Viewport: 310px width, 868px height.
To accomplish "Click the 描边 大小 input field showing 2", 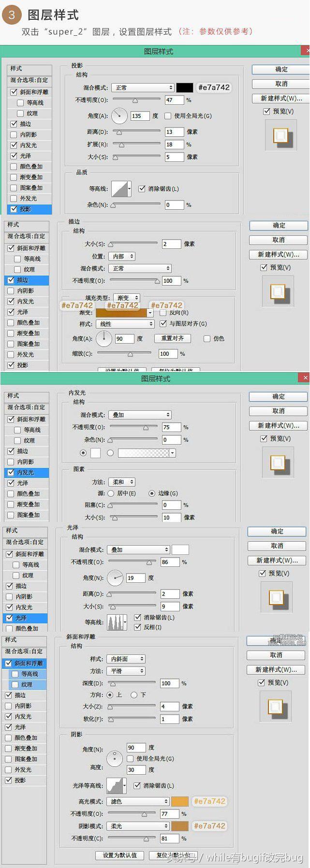I will point(171,244).
